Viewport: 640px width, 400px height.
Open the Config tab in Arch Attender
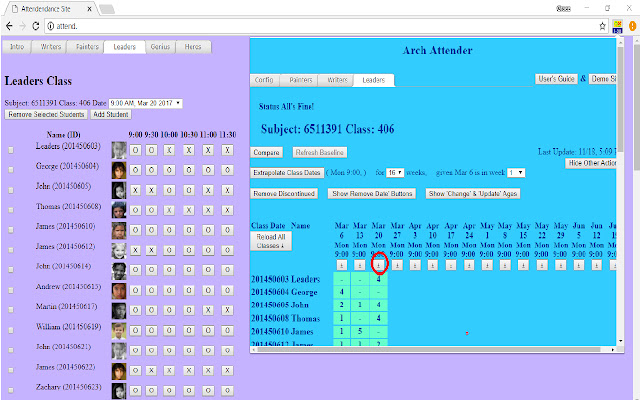265,79
